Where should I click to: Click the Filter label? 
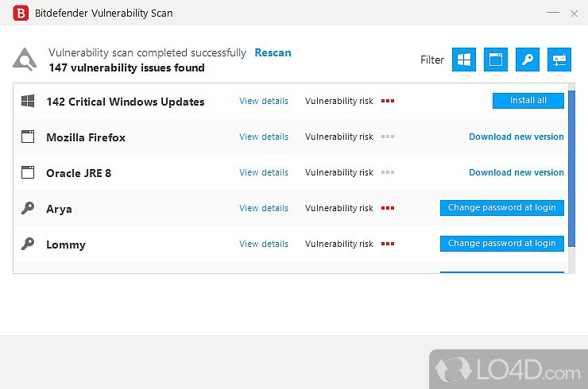coord(432,60)
